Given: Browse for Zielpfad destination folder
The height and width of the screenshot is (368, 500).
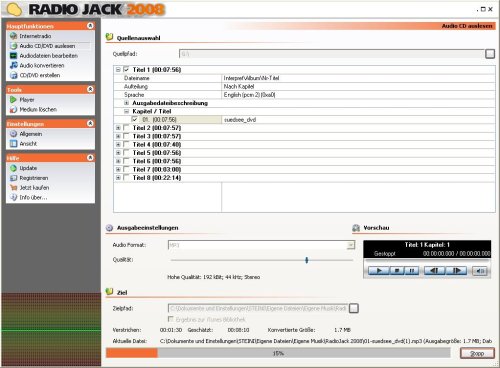Looking at the screenshot, I should pyautogui.click(x=354, y=308).
